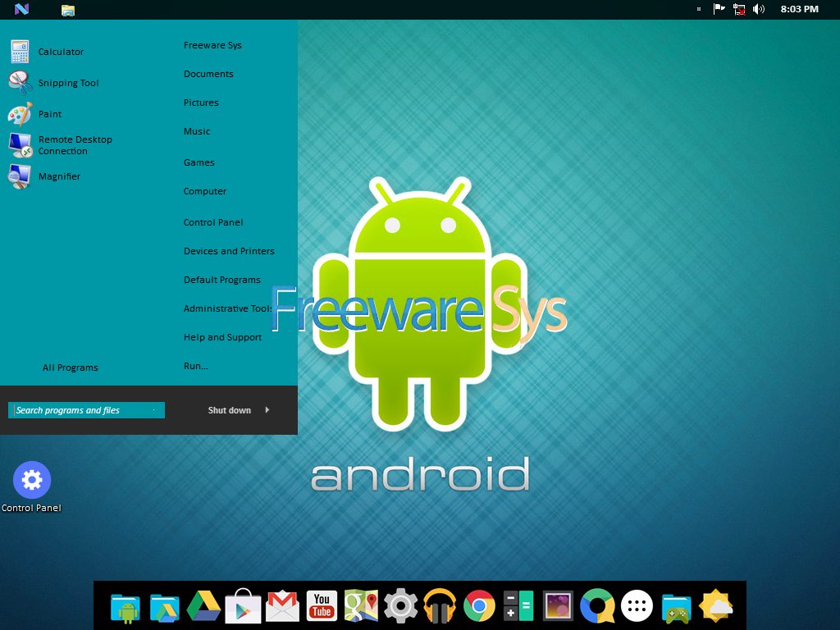Open Documents from start menu
Image resolution: width=840 pixels, height=630 pixels.
coord(208,74)
